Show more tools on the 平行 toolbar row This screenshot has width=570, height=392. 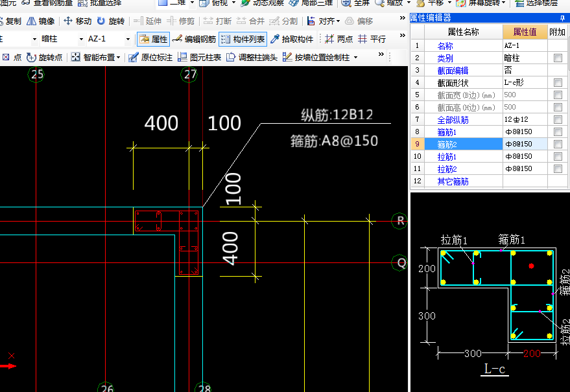[403, 36]
